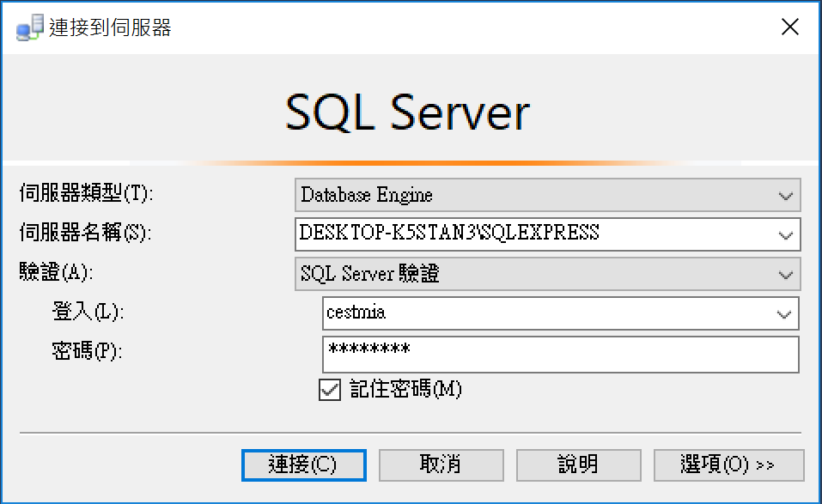Click the 伺服器名稱(S) label
This screenshot has width=822, height=504.
click(85, 232)
